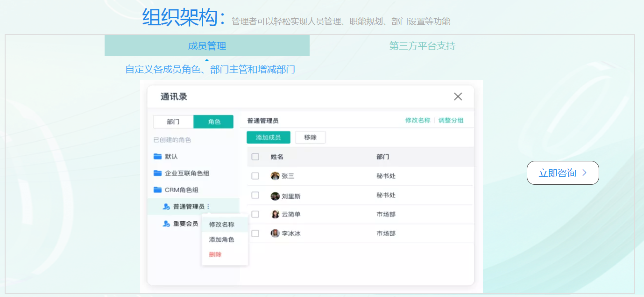Select the 成员管理 tab
The height and width of the screenshot is (297, 644).
coord(207,45)
